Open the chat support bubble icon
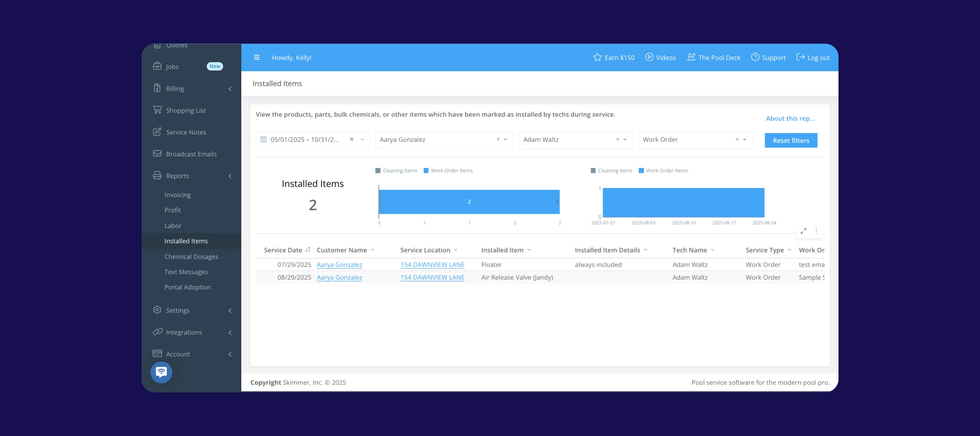 [x=161, y=372]
